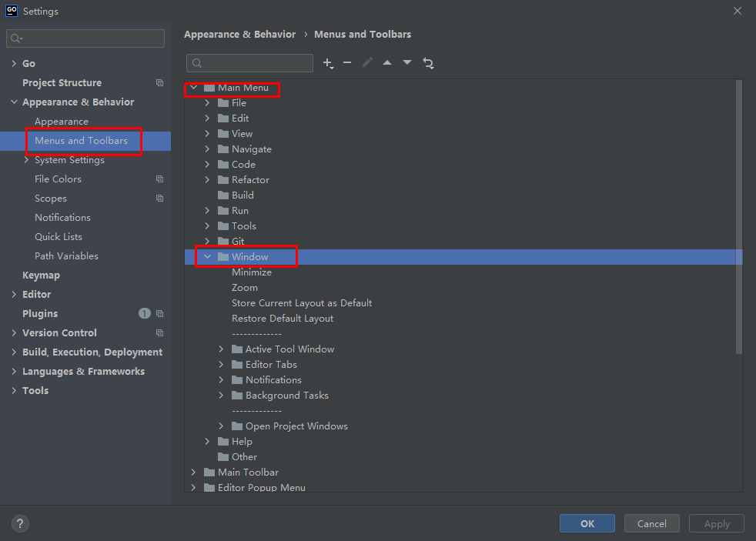Expand the File menu folder
The width and height of the screenshot is (756, 541).
(x=207, y=103)
